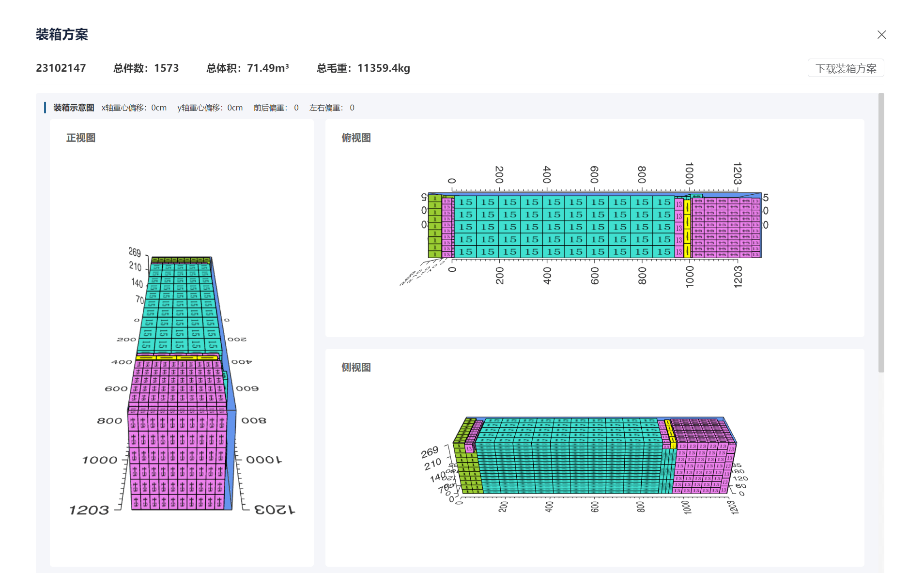Click the 总毛重：11359.4kg value
The image size is (924, 573).
coord(363,68)
